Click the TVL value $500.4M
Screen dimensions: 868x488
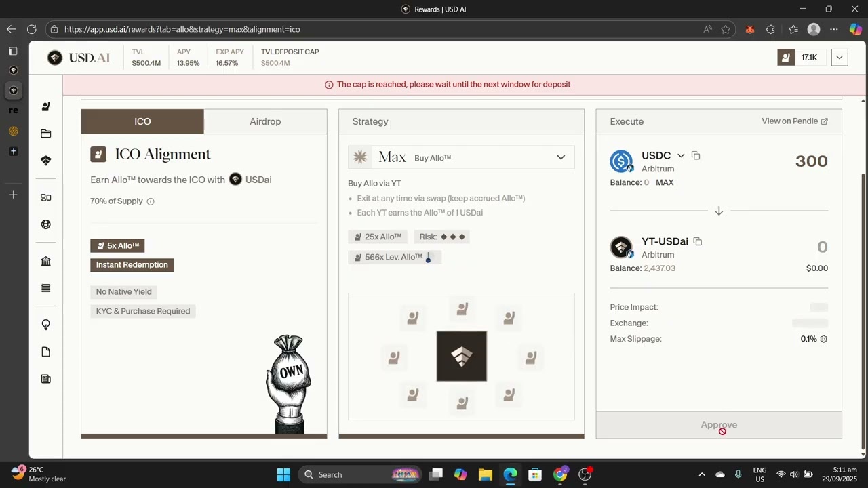[146, 63]
